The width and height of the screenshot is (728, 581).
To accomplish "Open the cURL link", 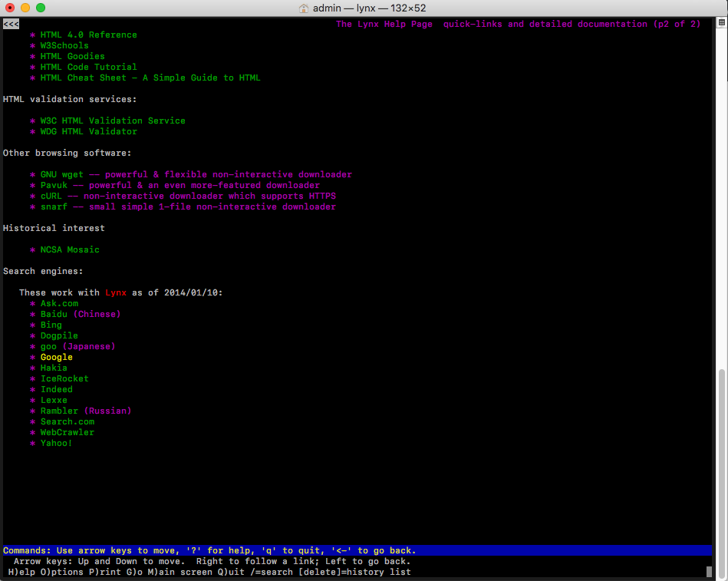I will pos(51,196).
